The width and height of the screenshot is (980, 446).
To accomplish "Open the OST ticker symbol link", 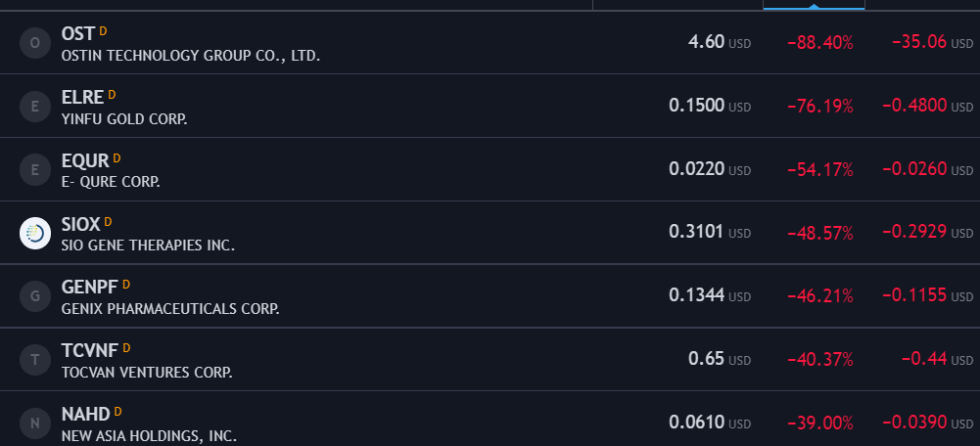I will [x=78, y=33].
